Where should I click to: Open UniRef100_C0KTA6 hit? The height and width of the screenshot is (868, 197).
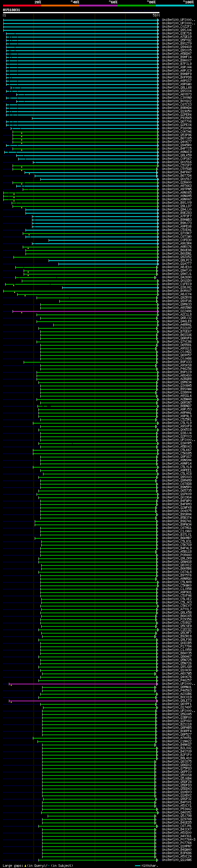point(177,132)
